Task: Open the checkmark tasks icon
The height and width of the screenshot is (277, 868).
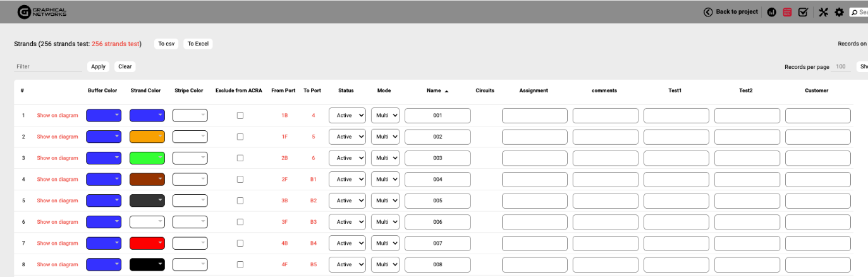Action: coord(803,12)
